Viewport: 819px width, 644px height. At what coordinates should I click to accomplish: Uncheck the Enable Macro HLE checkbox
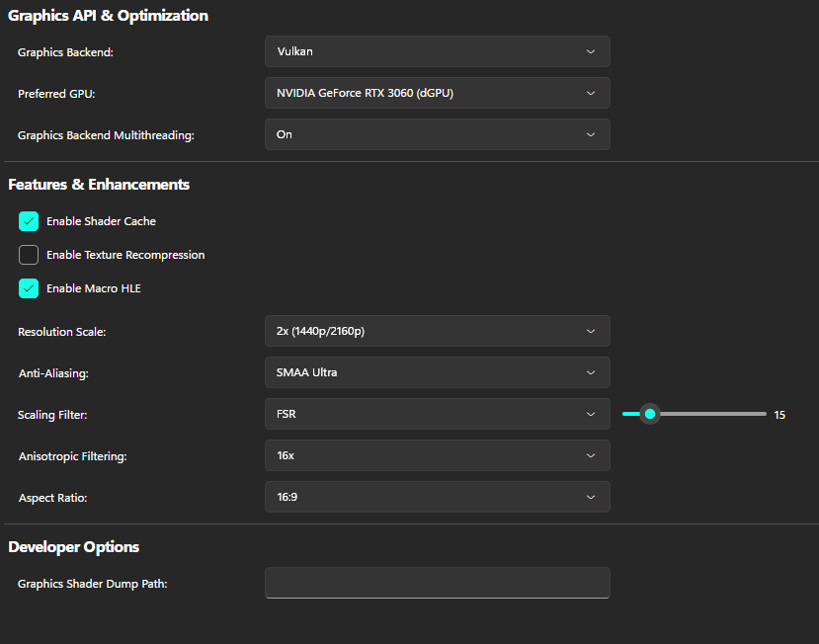[x=29, y=288]
